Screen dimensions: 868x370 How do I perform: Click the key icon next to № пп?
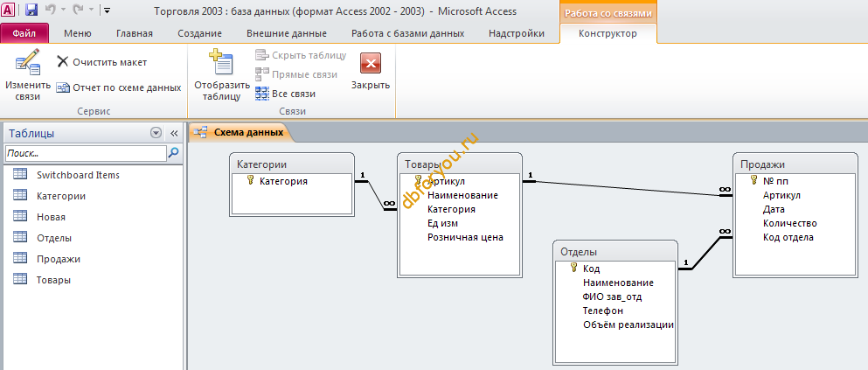pos(753,180)
